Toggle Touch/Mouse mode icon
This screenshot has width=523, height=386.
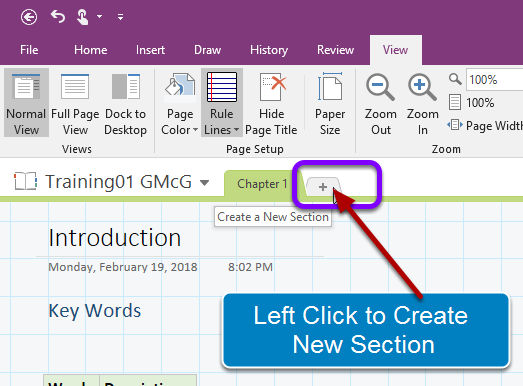tap(82, 17)
